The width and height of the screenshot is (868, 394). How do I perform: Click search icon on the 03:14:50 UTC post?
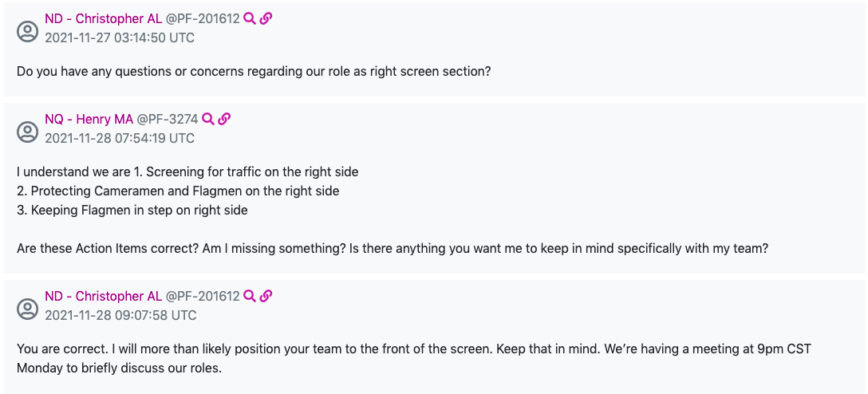(250, 18)
